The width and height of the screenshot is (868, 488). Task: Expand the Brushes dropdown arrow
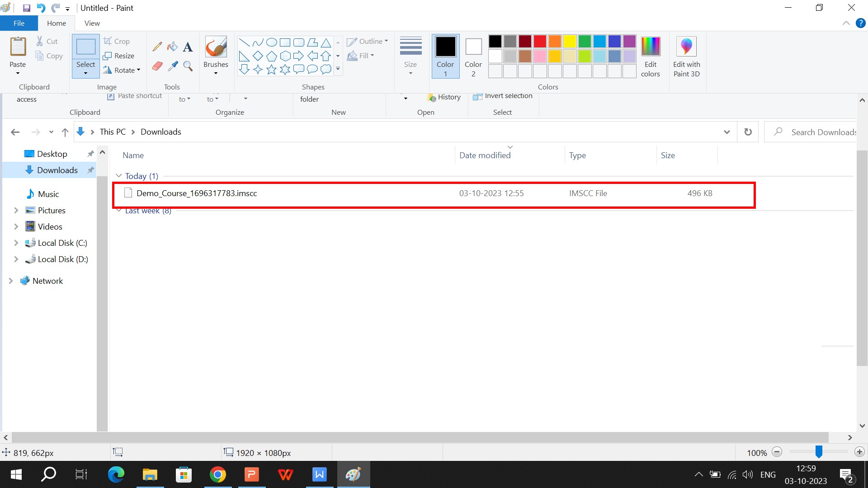pos(216,73)
